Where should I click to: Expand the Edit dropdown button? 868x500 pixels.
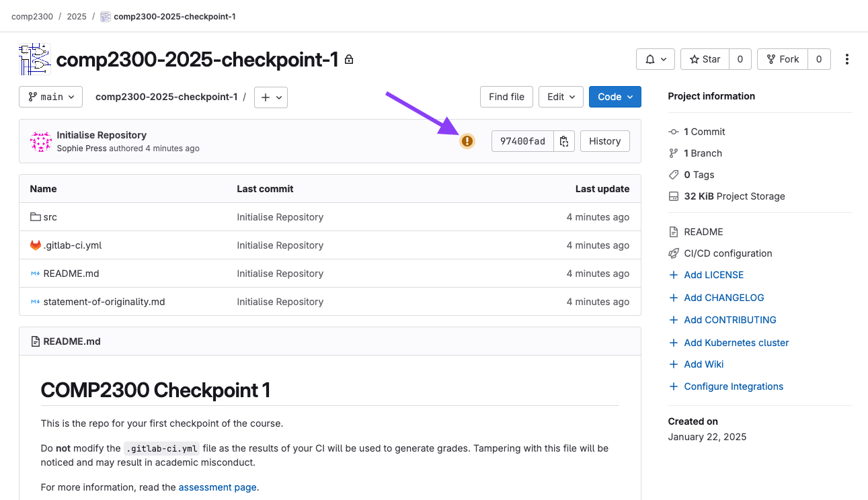[561, 97]
